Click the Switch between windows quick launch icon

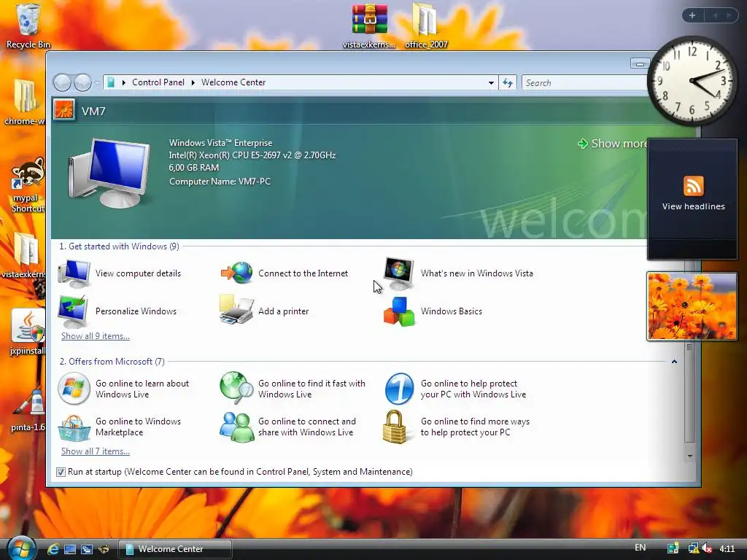coord(87,549)
